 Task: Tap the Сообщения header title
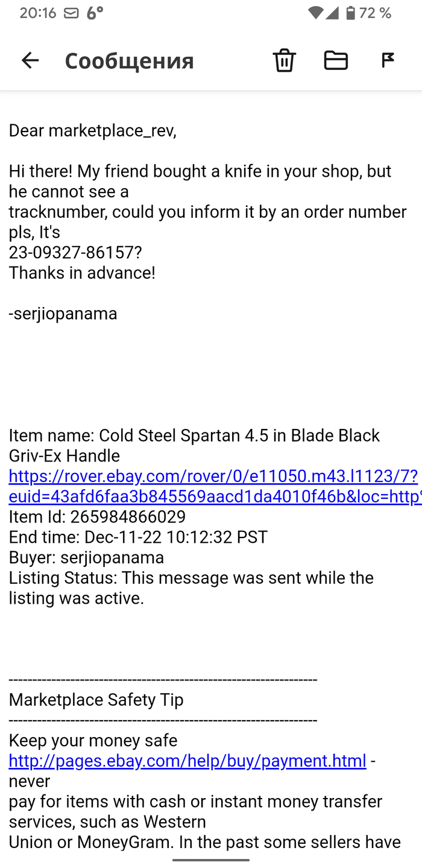[129, 61]
